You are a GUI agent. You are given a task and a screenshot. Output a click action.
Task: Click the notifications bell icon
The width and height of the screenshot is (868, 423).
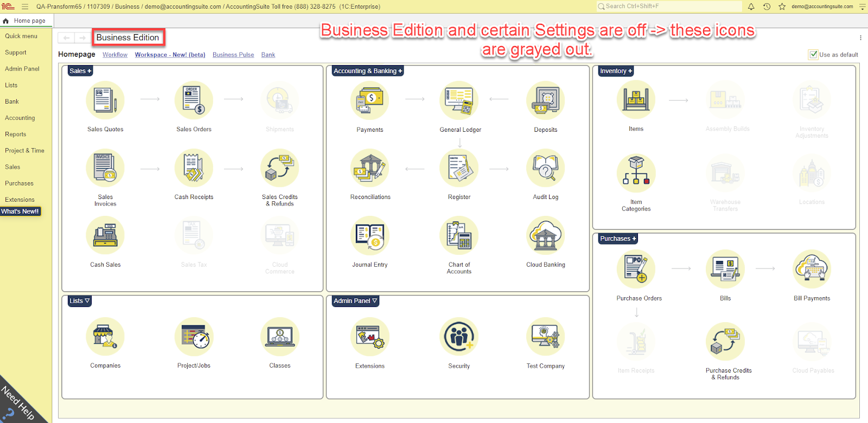pos(751,7)
